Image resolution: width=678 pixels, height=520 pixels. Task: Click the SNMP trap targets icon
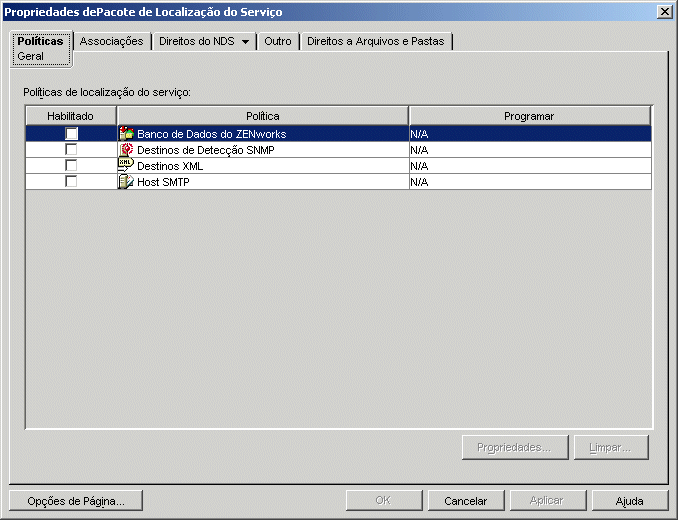tap(126, 149)
